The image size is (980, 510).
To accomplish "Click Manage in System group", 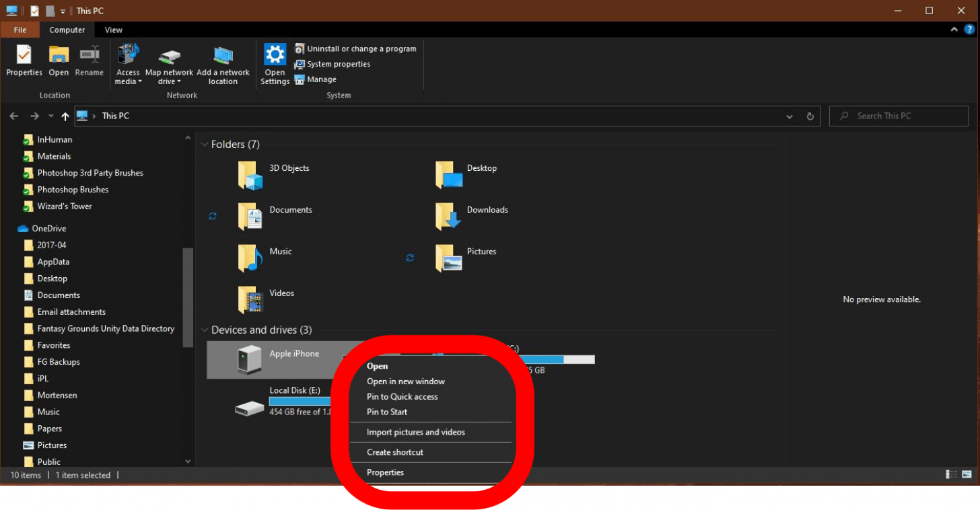I will [x=316, y=79].
